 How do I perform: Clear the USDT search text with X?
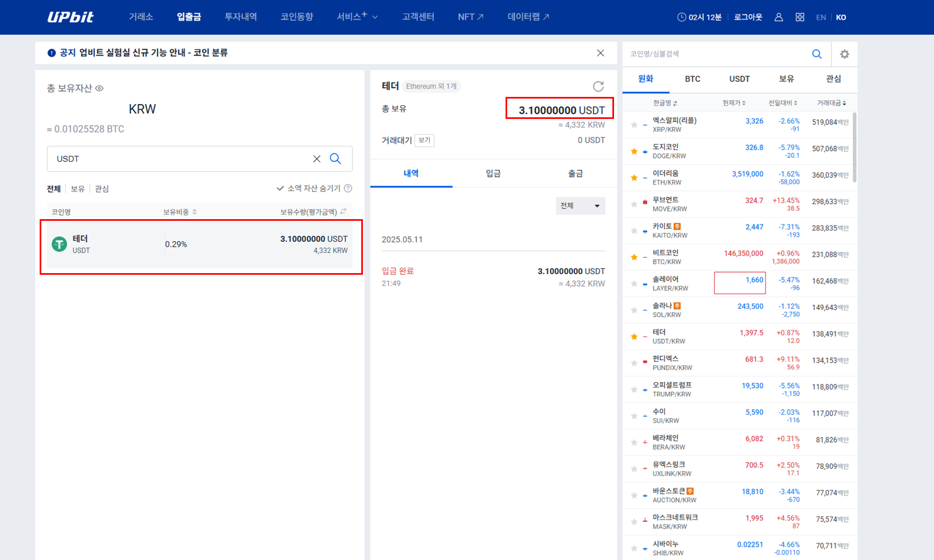point(317,159)
